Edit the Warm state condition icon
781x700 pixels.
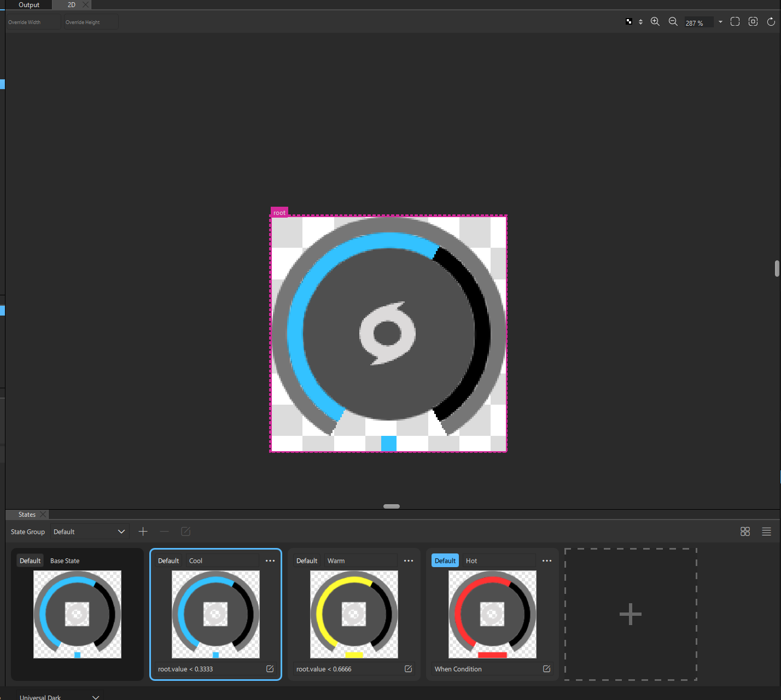[x=408, y=669]
